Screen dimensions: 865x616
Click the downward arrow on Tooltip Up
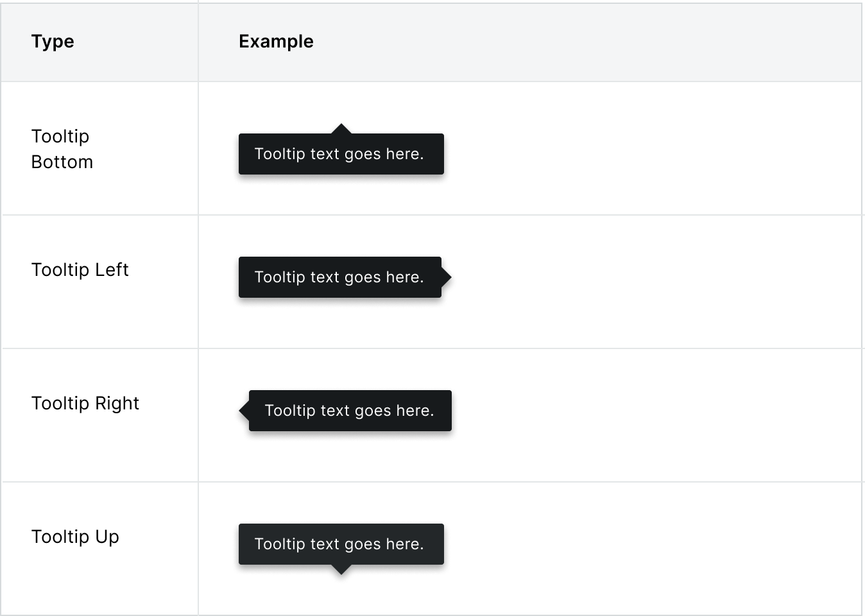tap(341, 570)
